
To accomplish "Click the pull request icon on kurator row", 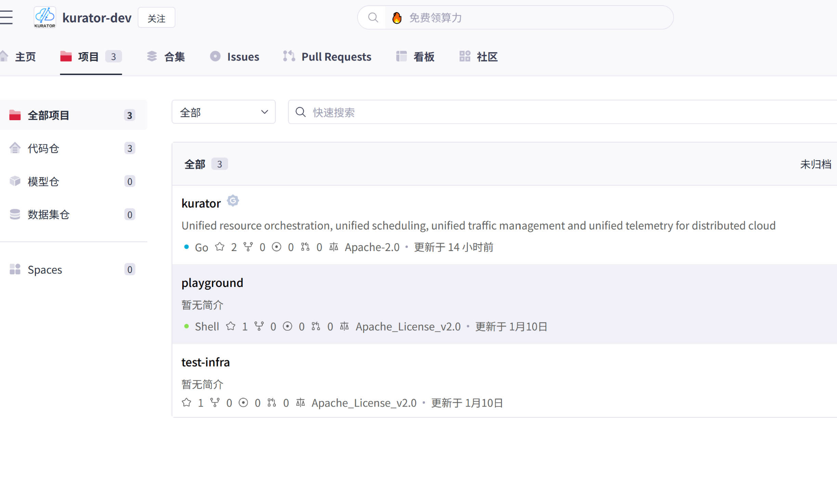I will 305,247.
